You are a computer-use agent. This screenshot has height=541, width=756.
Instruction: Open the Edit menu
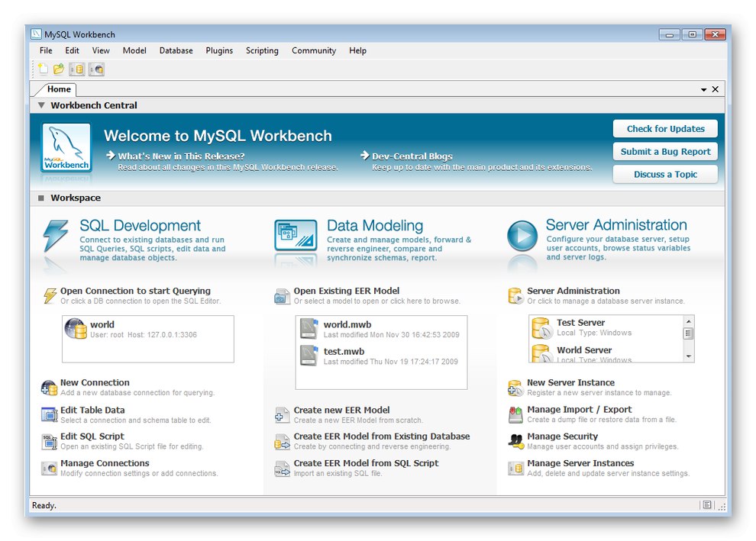[x=73, y=50]
